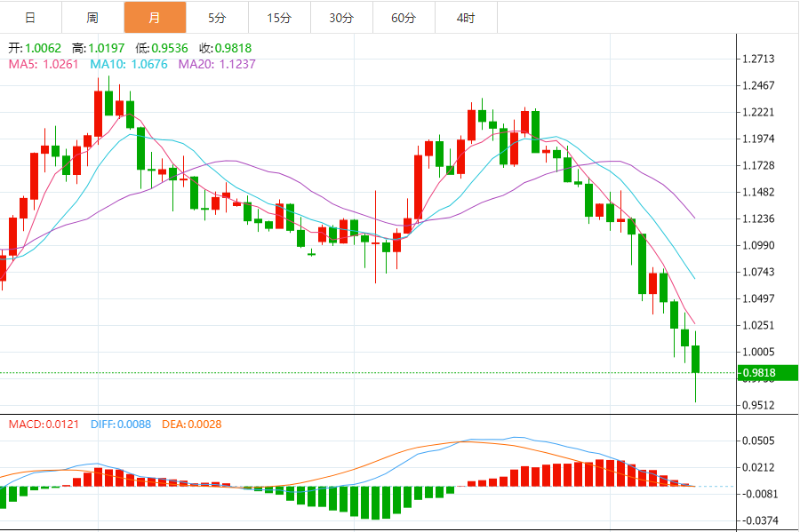This screenshot has width=800, height=532.
Task: Click the 1.1728 price axis label
Action: click(x=758, y=165)
